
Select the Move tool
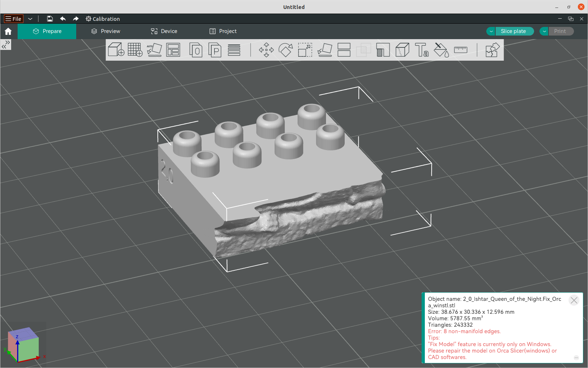tap(266, 50)
